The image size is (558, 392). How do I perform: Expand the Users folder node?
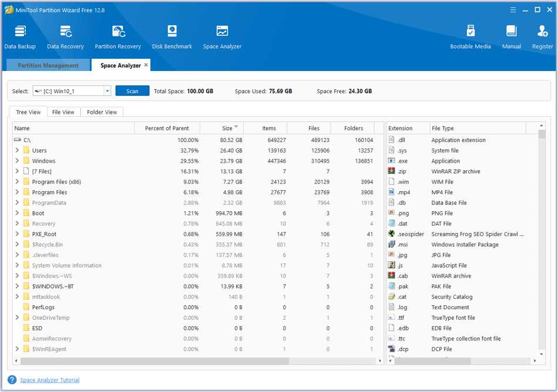(17, 151)
